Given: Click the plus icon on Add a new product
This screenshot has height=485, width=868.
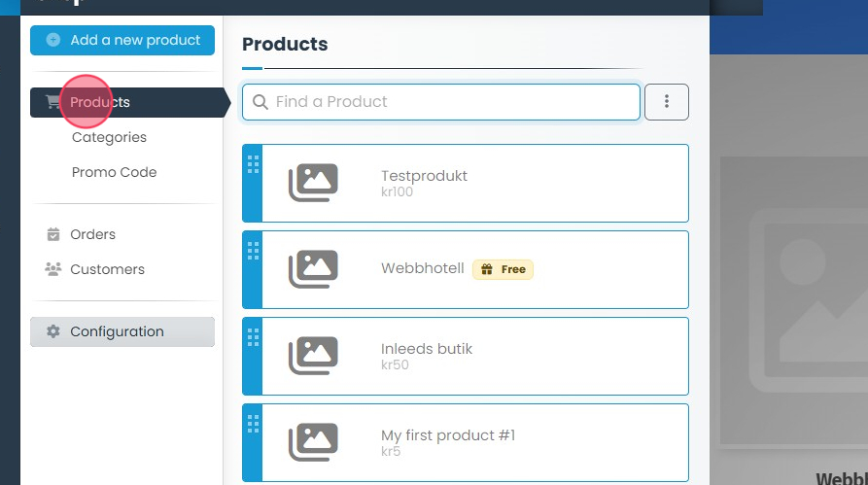Looking at the screenshot, I should tap(53, 41).
